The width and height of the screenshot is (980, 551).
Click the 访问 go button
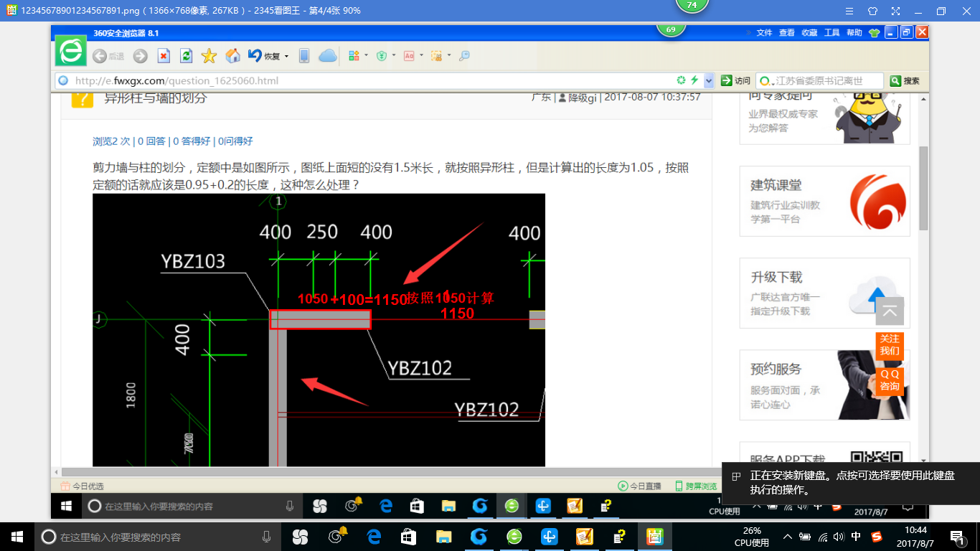pyautogui.click(x=735, y=80)
